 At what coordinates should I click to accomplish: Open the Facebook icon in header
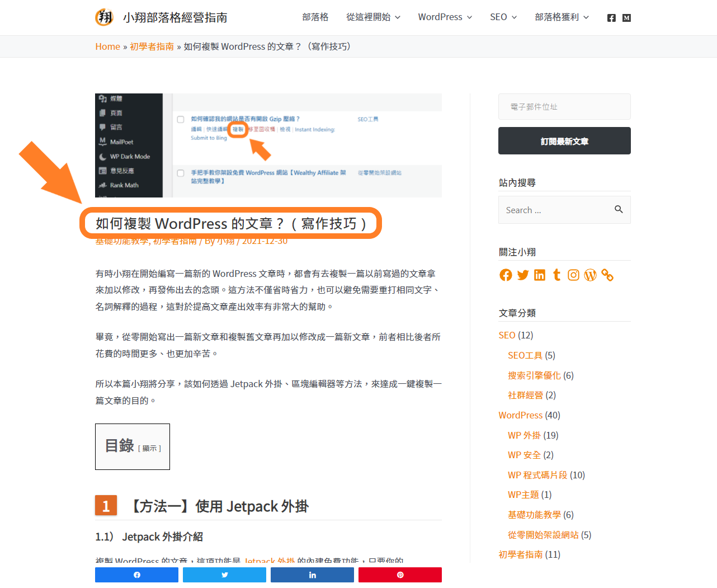pos(611,18)
